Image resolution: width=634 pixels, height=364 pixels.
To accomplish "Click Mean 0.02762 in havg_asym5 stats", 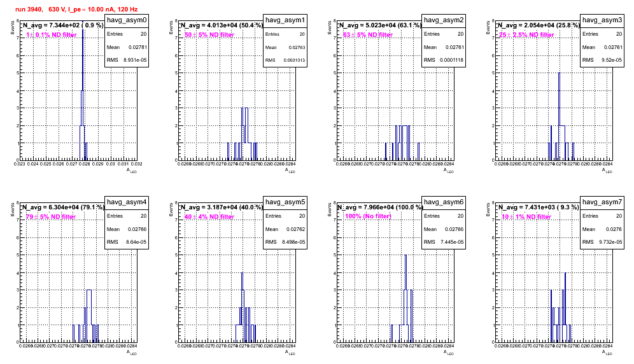I will tap(285, 229).
